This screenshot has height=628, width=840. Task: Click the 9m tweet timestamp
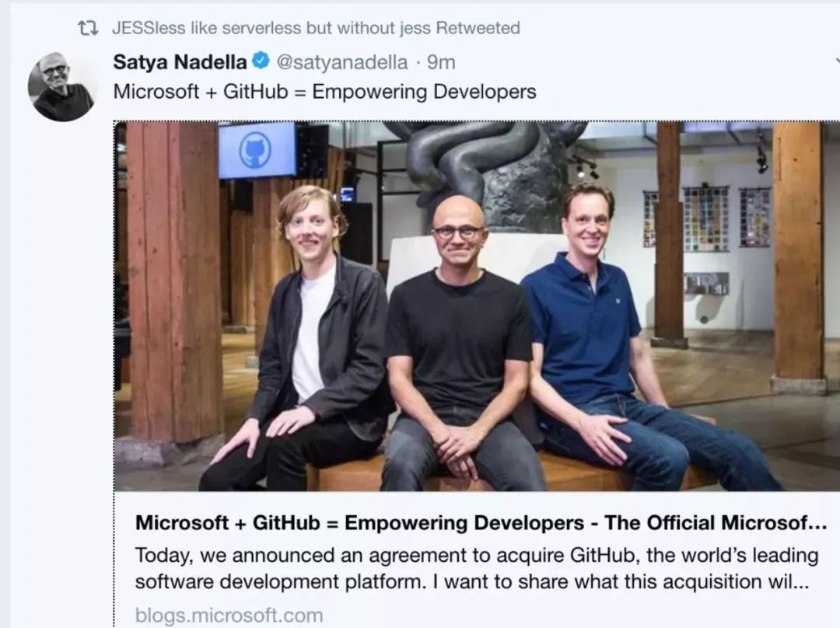click(x=441, y=62)
